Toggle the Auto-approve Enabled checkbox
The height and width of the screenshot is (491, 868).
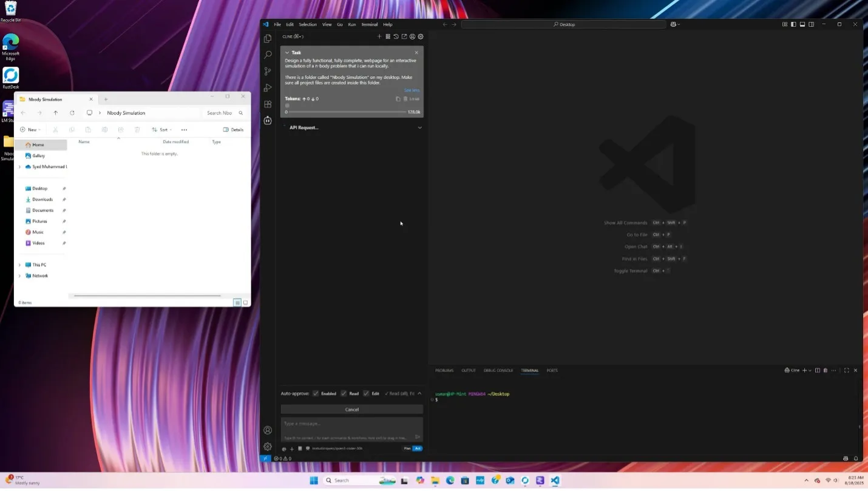[316, 393]
